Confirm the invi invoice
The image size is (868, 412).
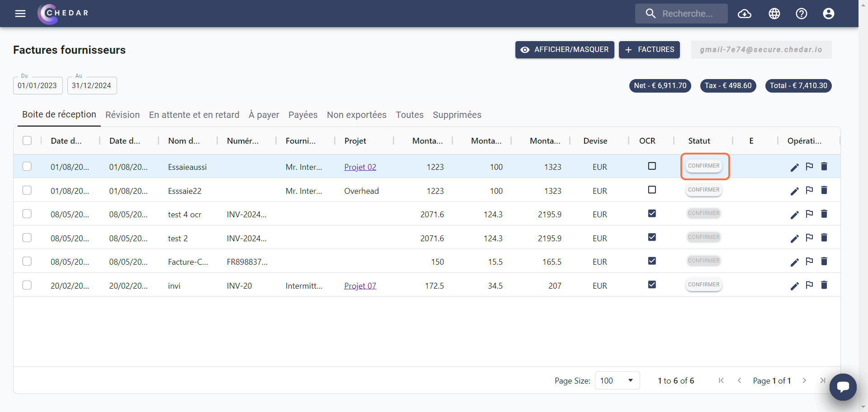[704, 285]
